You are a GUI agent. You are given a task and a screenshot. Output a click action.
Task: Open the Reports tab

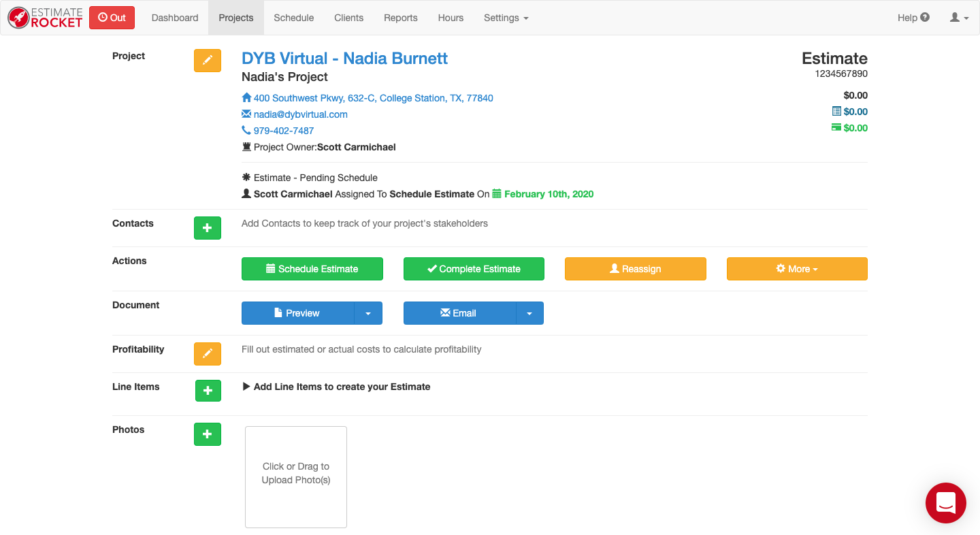pos(401,18)
